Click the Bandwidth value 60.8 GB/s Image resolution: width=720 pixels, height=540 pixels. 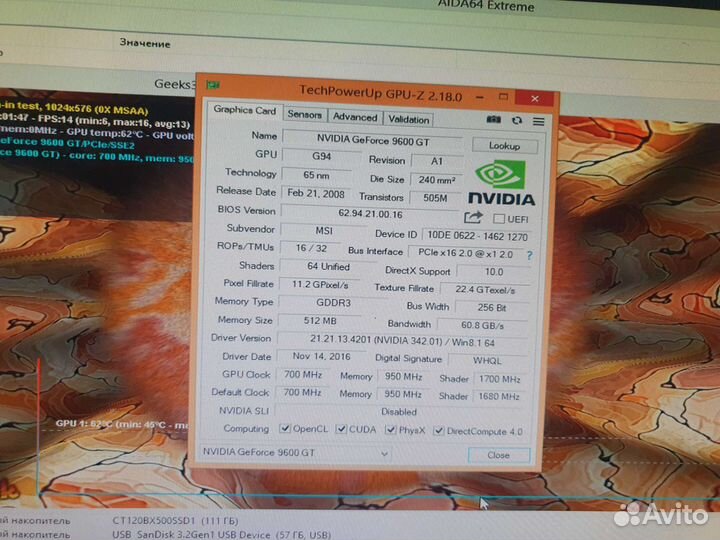482,326
